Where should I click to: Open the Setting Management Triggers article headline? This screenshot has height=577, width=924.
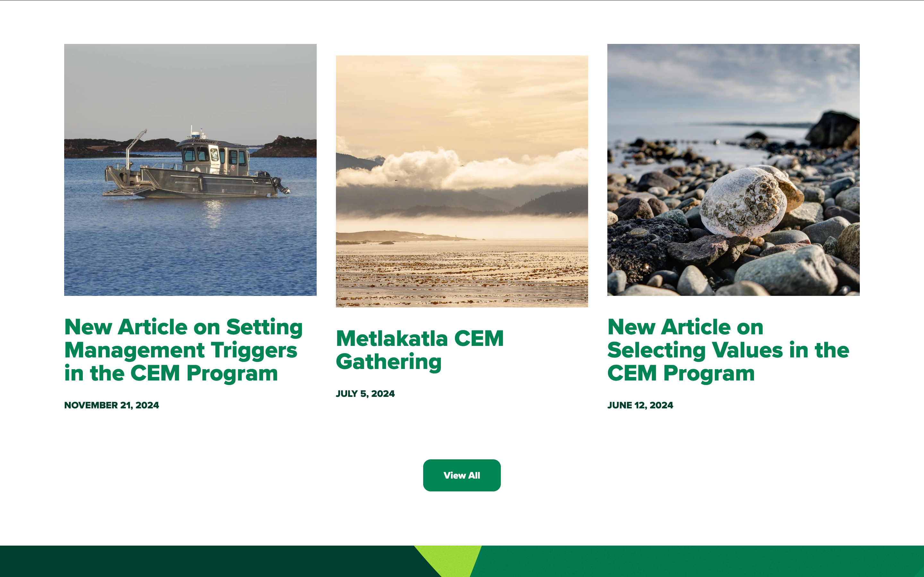(184, 350)
